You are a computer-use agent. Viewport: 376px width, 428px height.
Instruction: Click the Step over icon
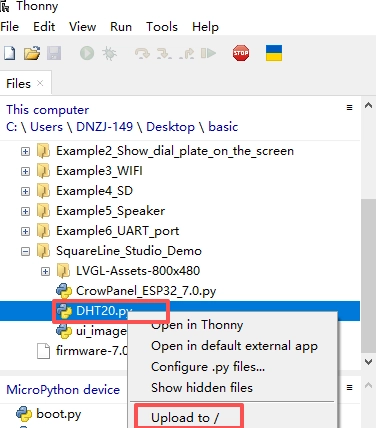pyautogui.click(x=142, y=53)
